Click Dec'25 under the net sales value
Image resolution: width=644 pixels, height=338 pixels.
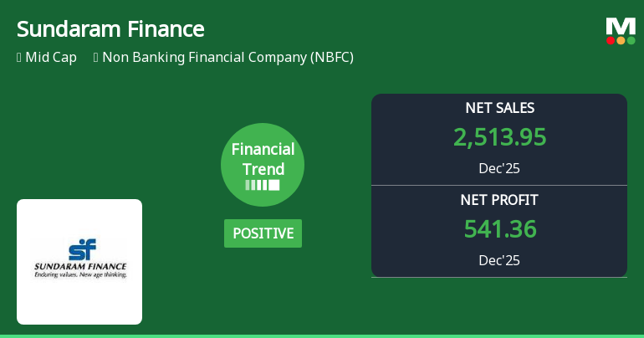[499, 168]
